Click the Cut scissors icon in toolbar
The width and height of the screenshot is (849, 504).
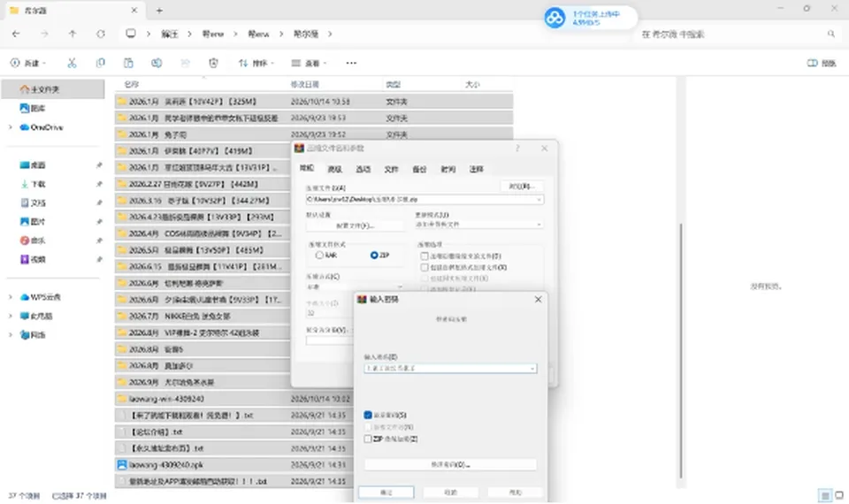pos(72,64)
